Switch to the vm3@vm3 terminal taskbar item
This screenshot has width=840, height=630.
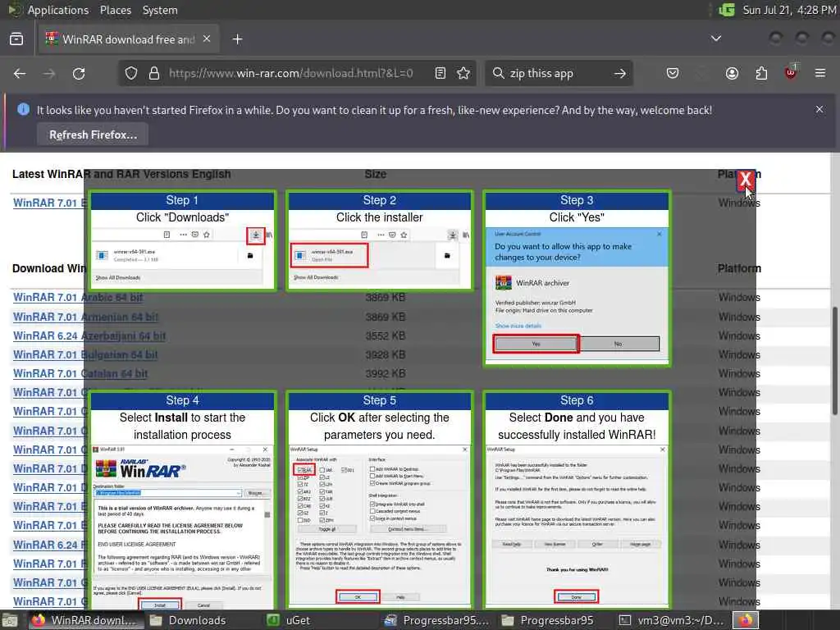671,620
